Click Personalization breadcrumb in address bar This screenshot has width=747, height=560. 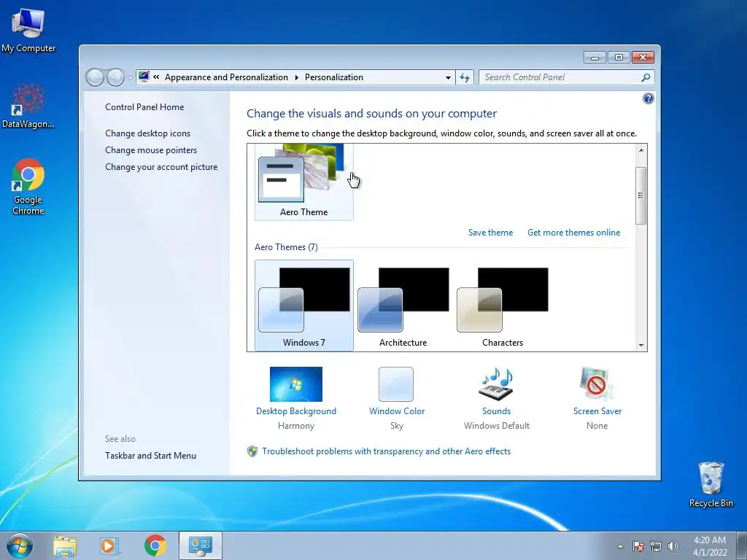(333, 77)
